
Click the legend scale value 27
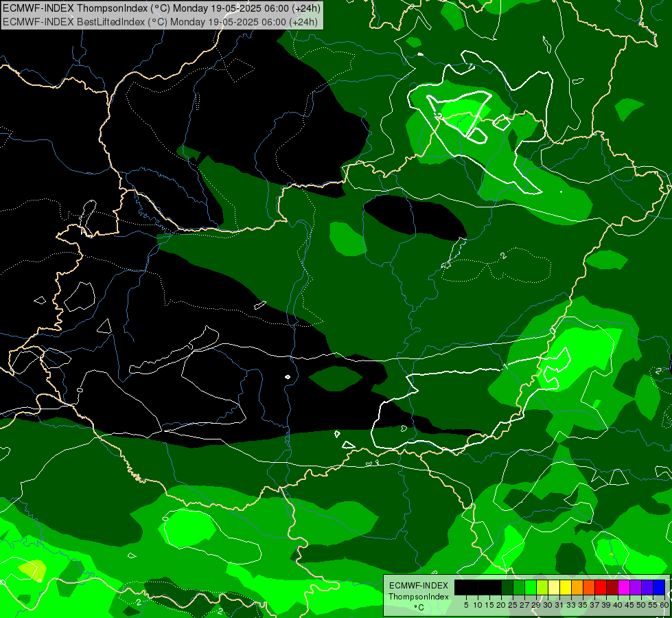pos(524,605)
